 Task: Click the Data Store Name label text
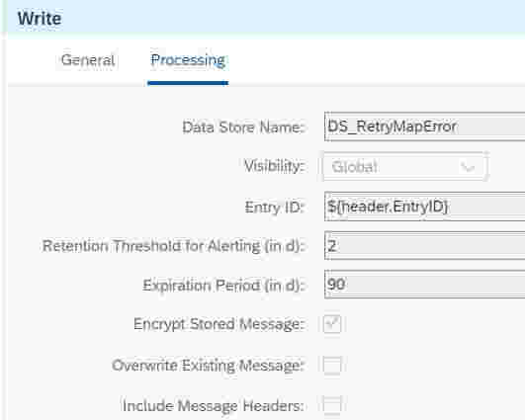(x=243, y=127)
